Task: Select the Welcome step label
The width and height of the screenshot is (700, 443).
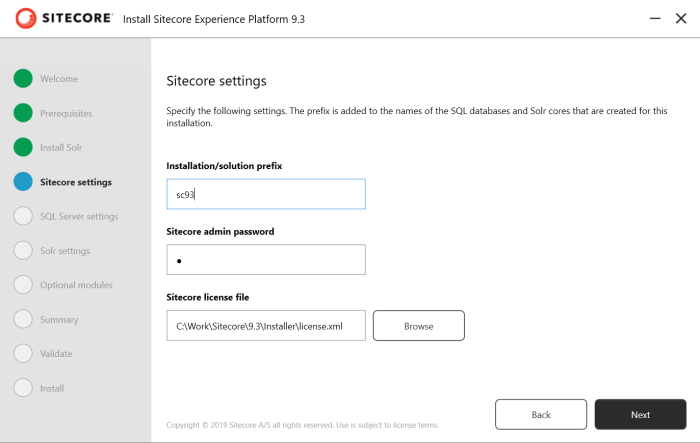Action: coord(59,79)
